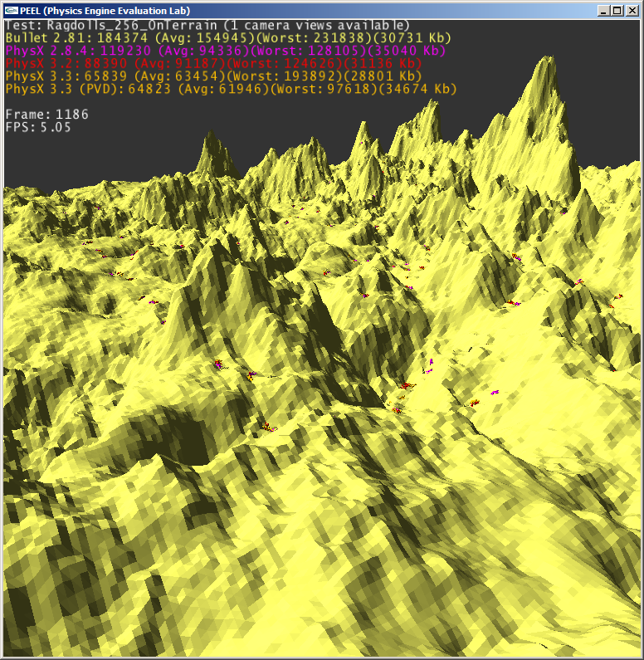This screenshot has width=644, height=660.
Task: Select the Bullet 2.81 stats line
Action: pos(228,38)
